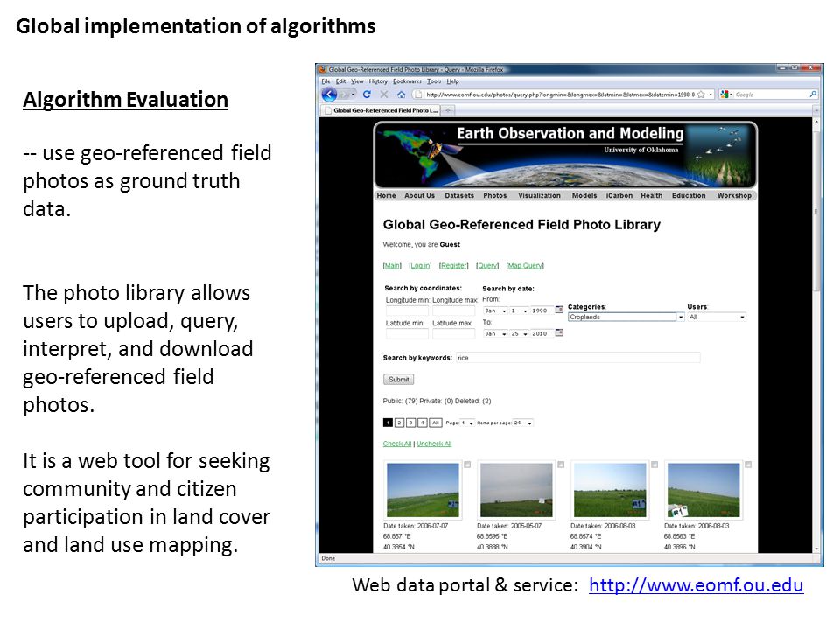The width and height of the screenshot is (840, 630).
Task: Open the From day dropdown showing 1
Action: [519, 311]
